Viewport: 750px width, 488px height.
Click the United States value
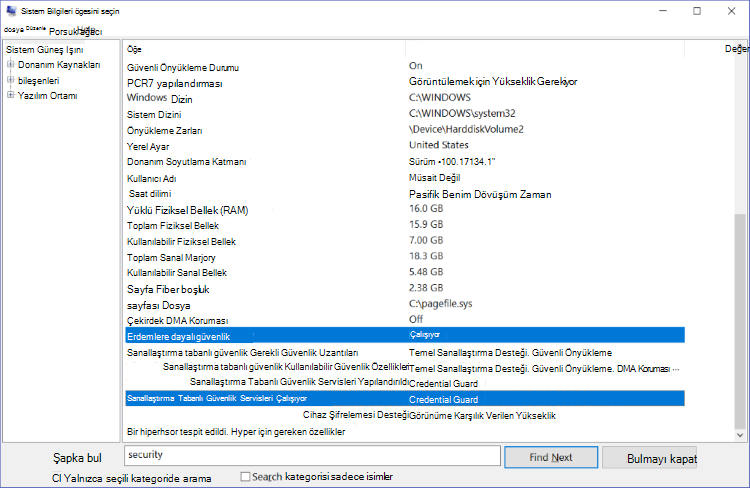point(439,145)
